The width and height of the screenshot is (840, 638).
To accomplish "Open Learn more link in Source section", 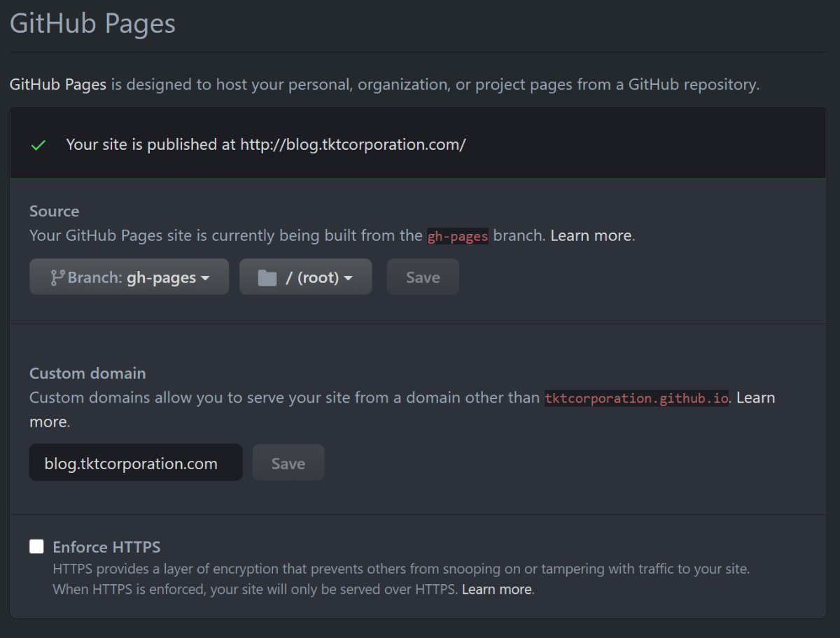I will pos(591,236).
